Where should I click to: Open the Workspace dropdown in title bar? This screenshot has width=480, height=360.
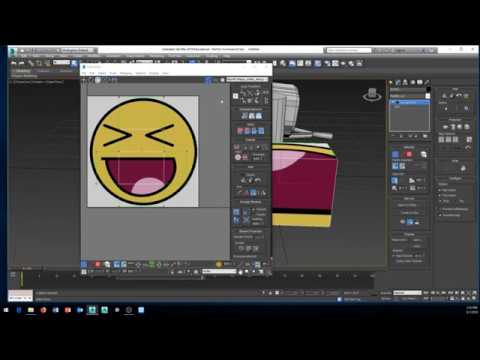pos(79,50)
